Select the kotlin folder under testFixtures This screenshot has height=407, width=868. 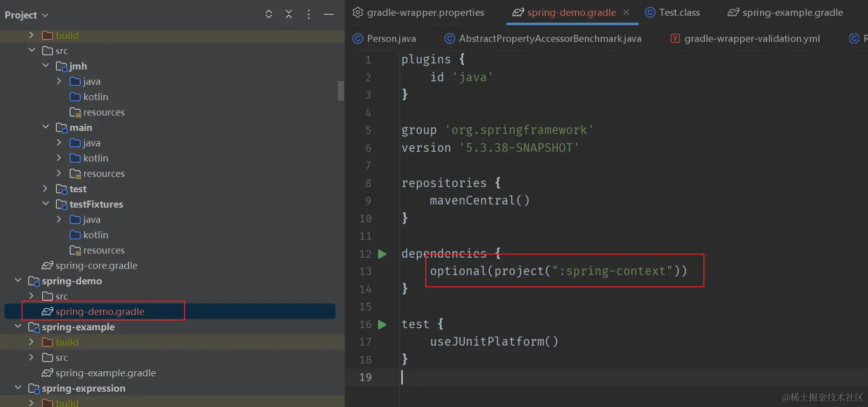[x=89, y=235]
